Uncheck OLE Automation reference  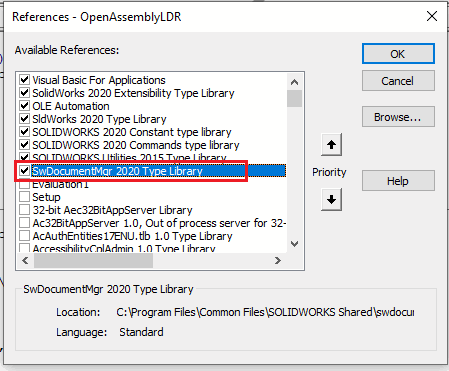(24, 106)
